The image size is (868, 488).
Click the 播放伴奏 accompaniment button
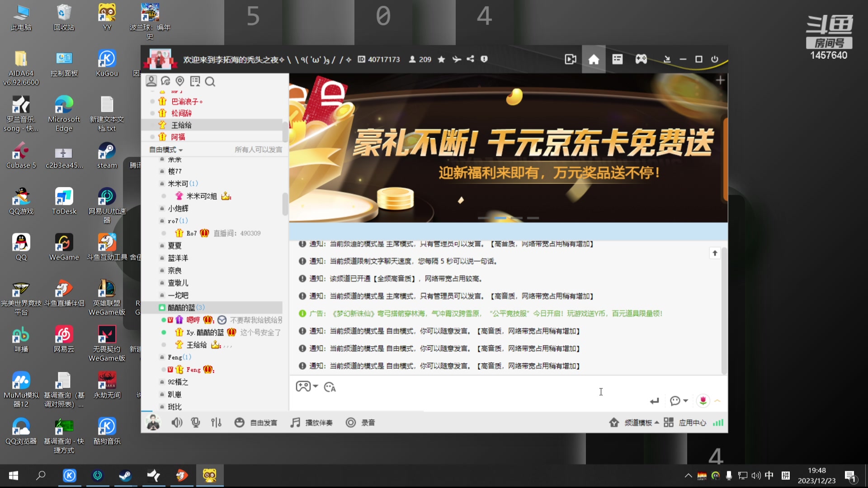[312, 422]
